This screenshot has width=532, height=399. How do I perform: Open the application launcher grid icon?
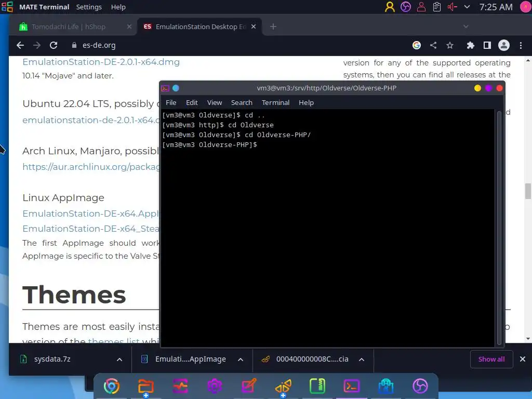point(7,7)
